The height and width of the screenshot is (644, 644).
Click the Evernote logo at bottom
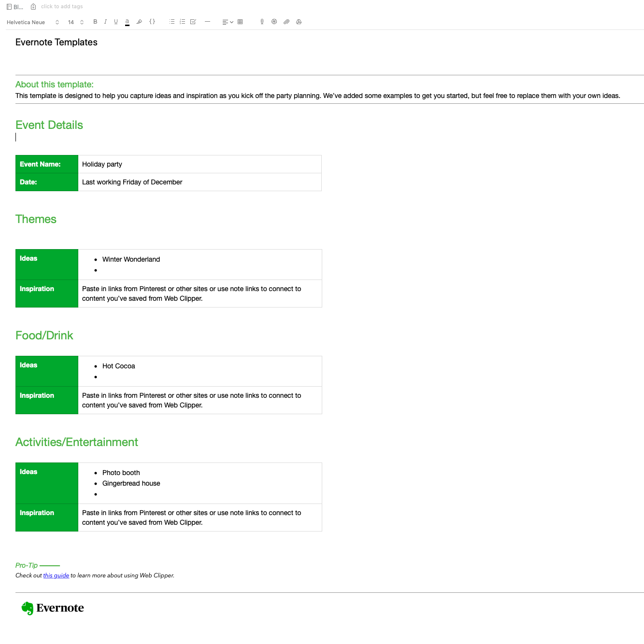click(53, 608)
